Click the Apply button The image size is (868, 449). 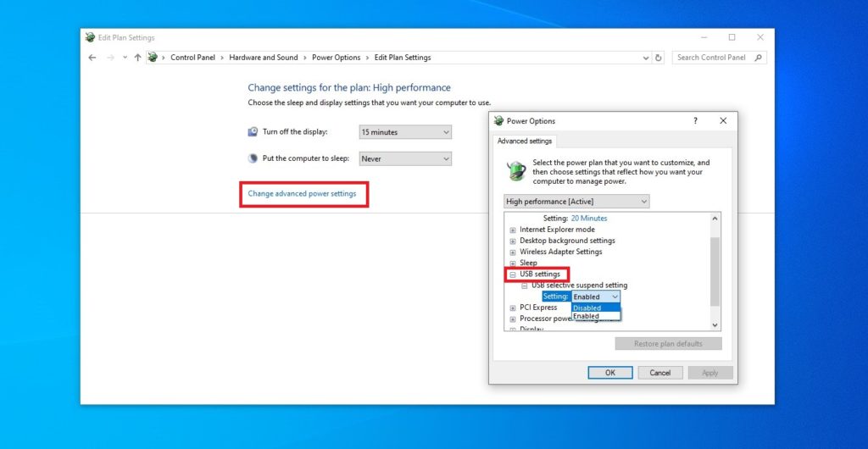point(710,373)
